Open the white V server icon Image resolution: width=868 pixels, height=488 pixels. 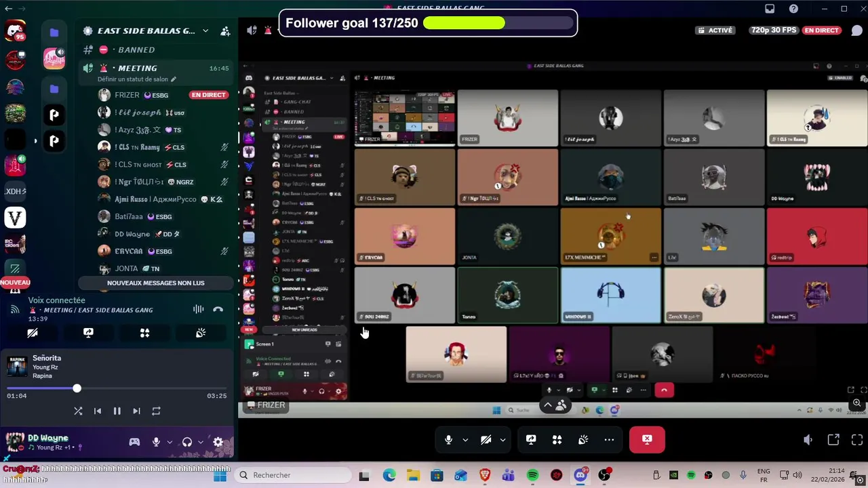click(15, 218)
